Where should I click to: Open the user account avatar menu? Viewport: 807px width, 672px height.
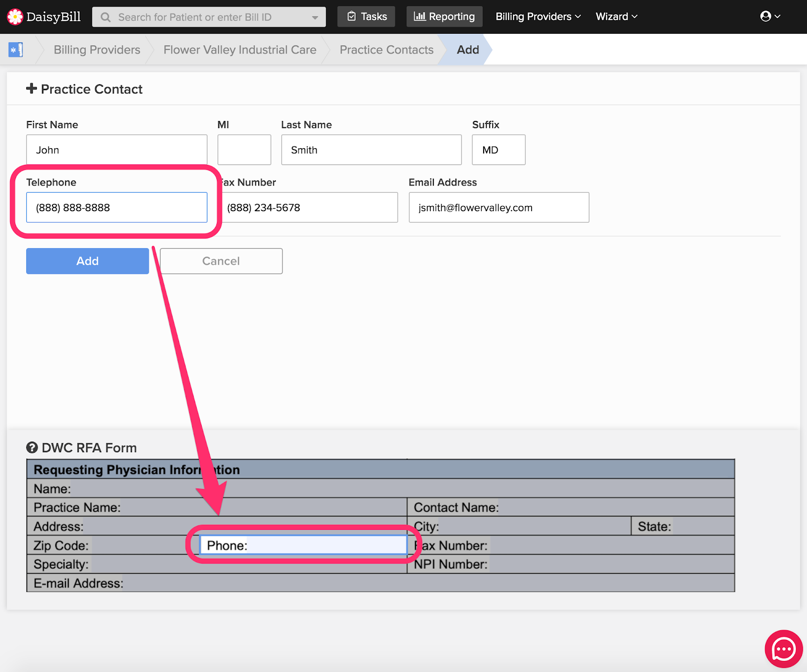pos(770,17)
